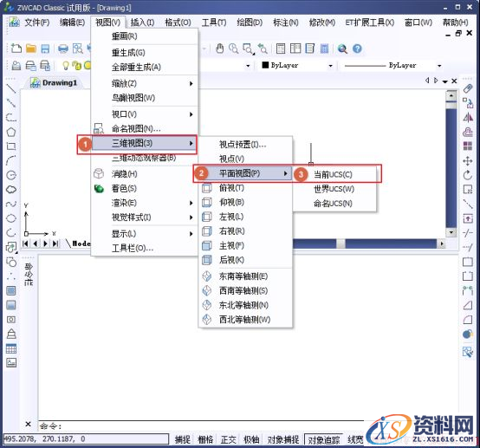This screenshot has height=448, width=480.
Task: Select the Circle draw tool
Action: click(x=11, y=175)
